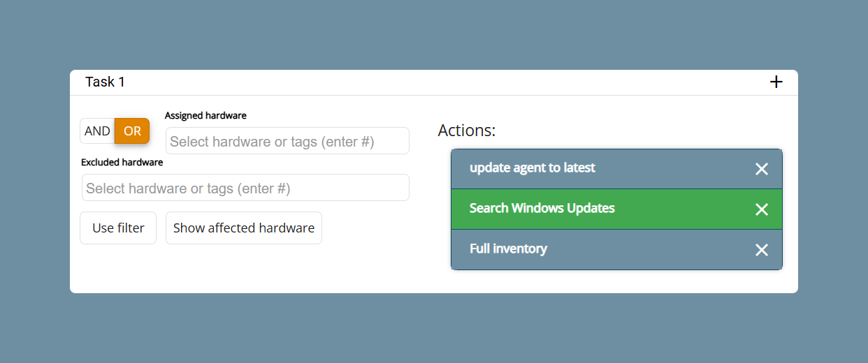Image resolution: width=868 pixels, height=363 pixels.
Task: Click the plus icon in Task 1 header
Action: click(776, 82)
